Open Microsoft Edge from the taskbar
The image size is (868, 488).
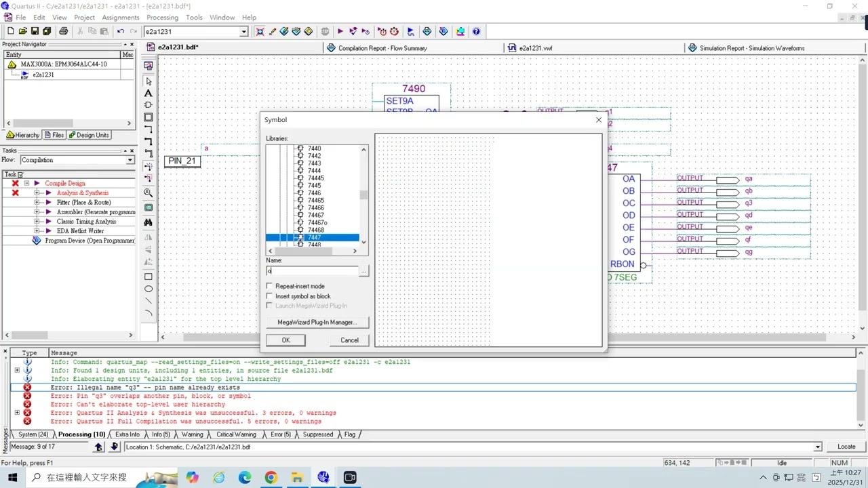click(245, 478)
